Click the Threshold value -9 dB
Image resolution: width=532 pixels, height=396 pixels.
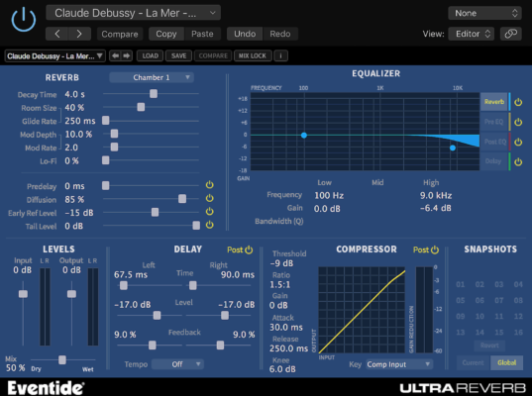pyautogui.click(x=281, y=263)
